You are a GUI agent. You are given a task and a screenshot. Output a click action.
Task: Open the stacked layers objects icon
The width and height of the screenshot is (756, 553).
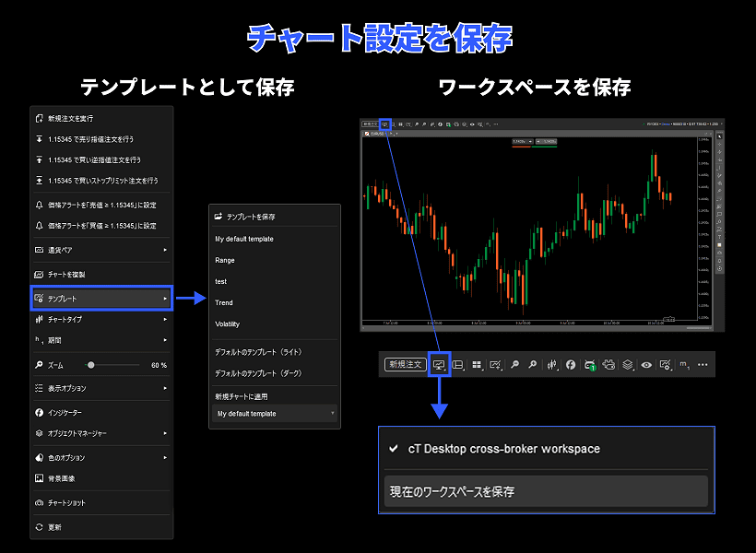627,365
